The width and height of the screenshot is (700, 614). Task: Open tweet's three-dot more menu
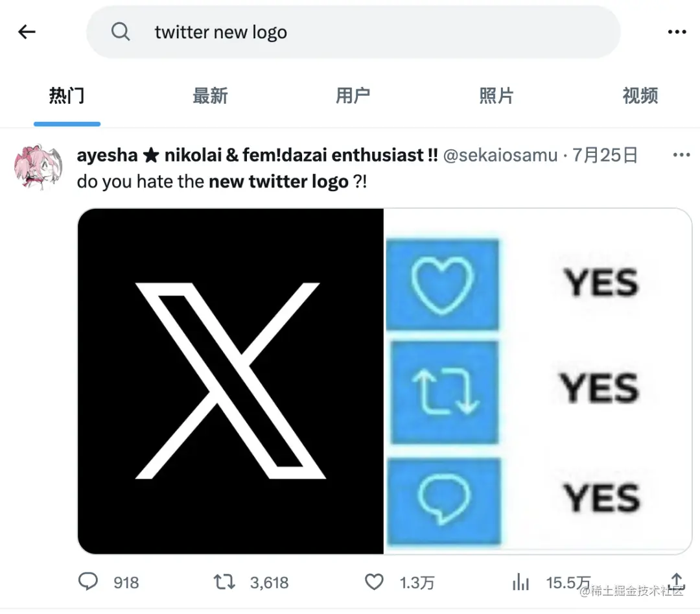coord(681,155)
